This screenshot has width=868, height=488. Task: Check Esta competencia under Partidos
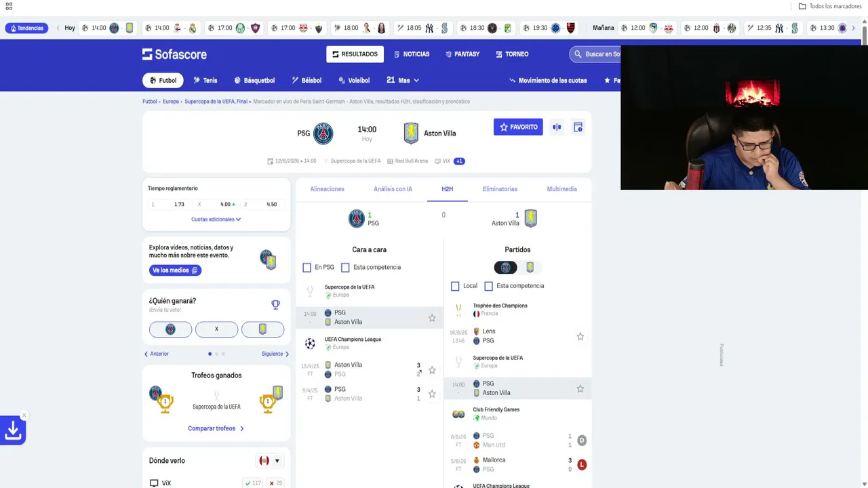pyautogui.click(x=488, y=286)
